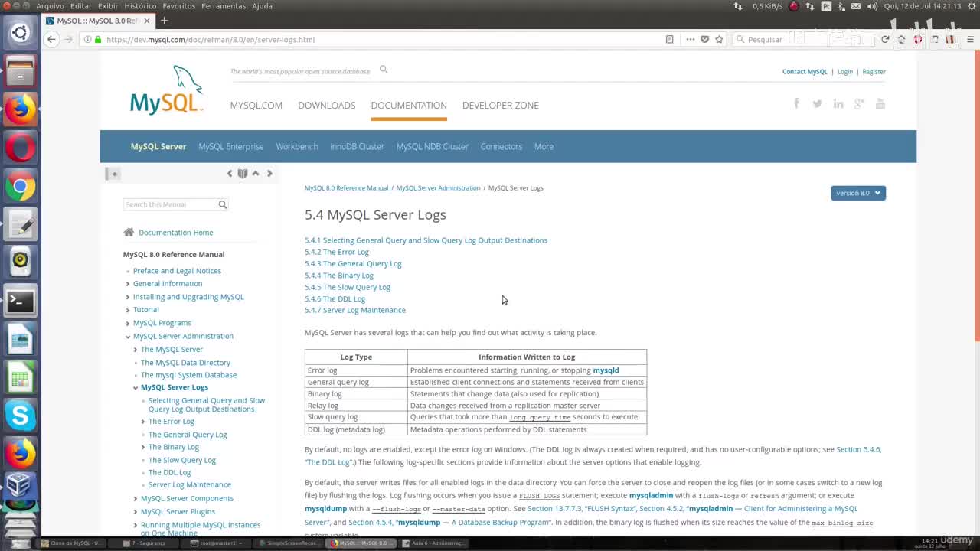Open the 5.4.5 The Slow Query Log link
Screen dimensions: 980x551
tap(348, 287)
